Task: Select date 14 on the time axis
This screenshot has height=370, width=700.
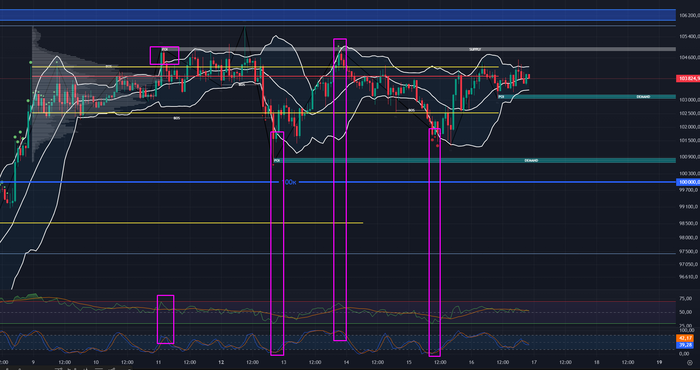Action: click(346, 362)
